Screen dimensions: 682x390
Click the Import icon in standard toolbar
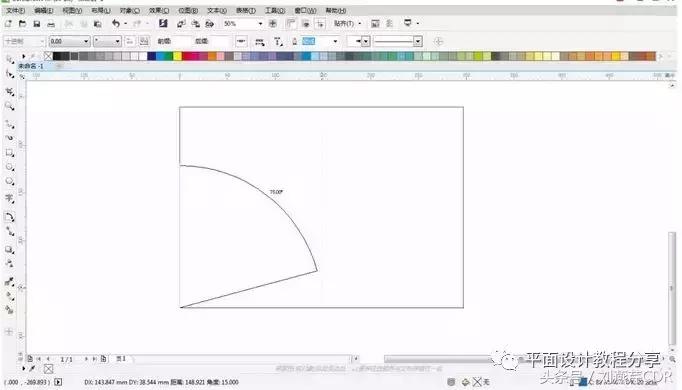181,23
